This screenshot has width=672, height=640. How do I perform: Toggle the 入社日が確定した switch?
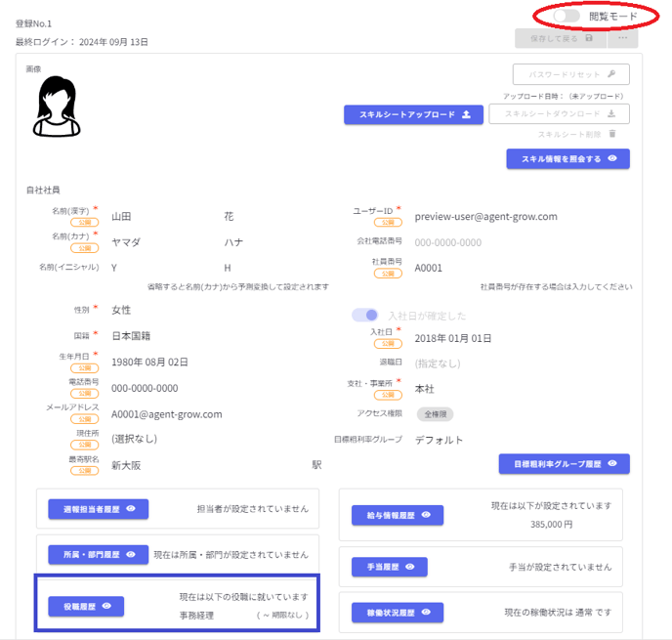[x=365, y=315]
